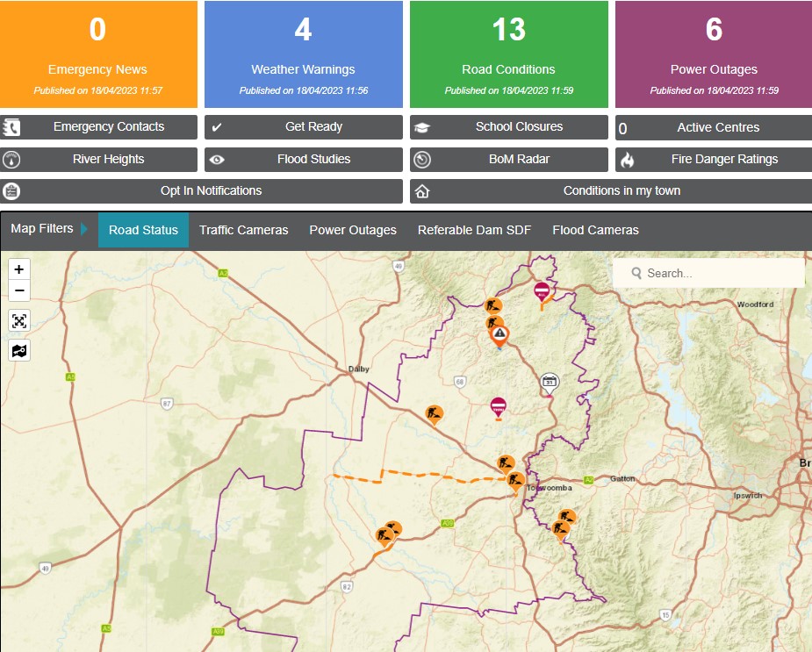812x652 pixels.
Task: View BoM Radar
Action: 508,160
